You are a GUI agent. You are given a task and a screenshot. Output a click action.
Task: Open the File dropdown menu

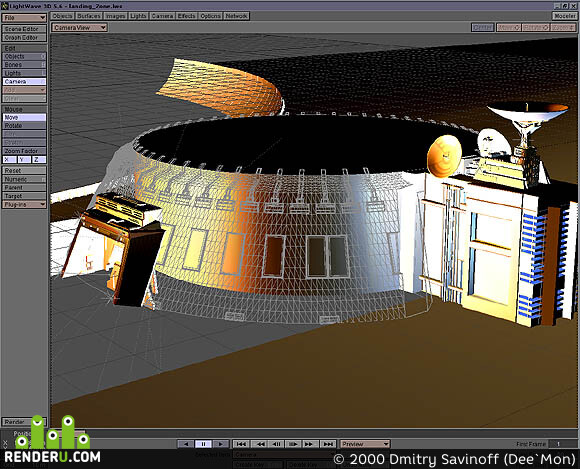coord(24,18)
